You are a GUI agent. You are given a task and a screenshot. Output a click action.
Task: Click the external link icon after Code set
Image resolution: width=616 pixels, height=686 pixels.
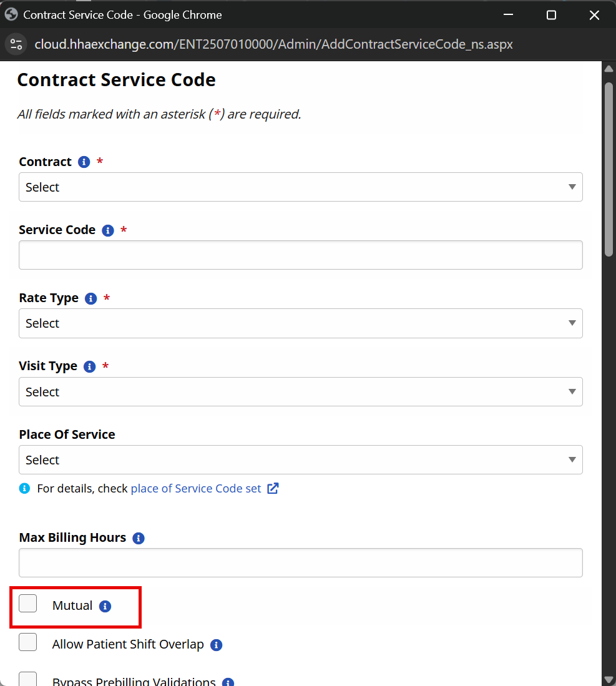tap(273, 489)
